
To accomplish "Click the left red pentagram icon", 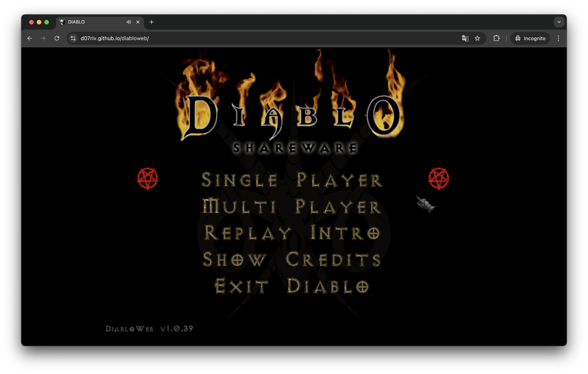I will (x=148, y=179).
